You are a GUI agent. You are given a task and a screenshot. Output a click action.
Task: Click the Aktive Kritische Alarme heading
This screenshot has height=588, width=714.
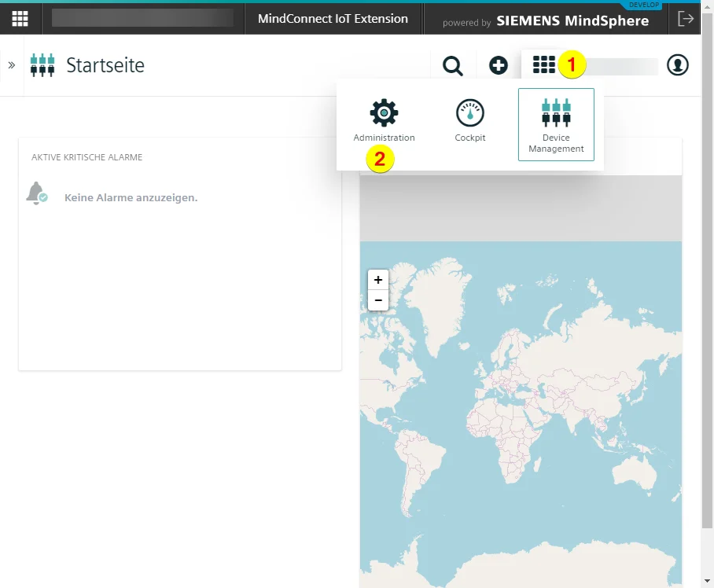(87, 157)
